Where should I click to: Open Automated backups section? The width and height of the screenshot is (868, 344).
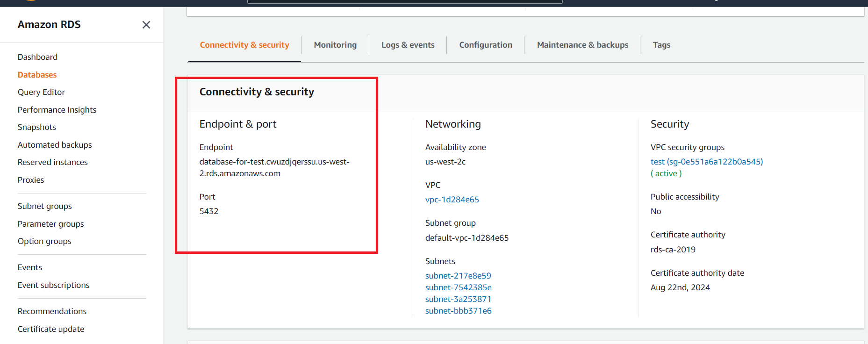(55, 145)
